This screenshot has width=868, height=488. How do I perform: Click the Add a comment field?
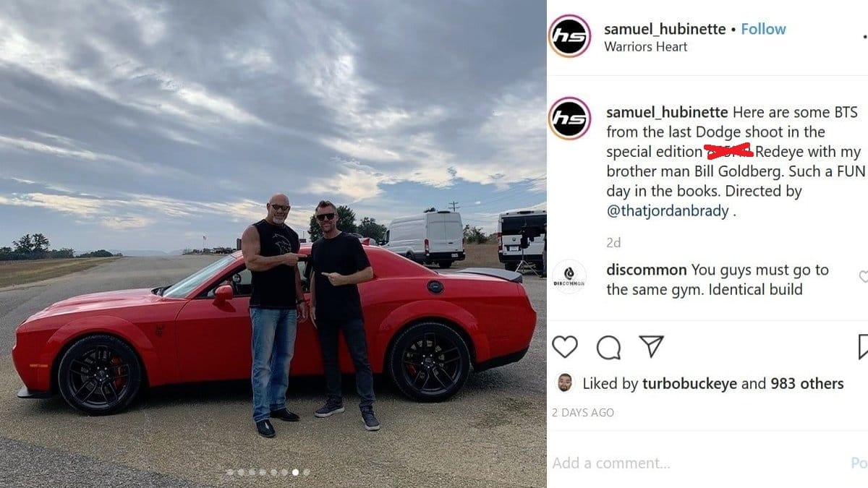(x=694, y=463)
